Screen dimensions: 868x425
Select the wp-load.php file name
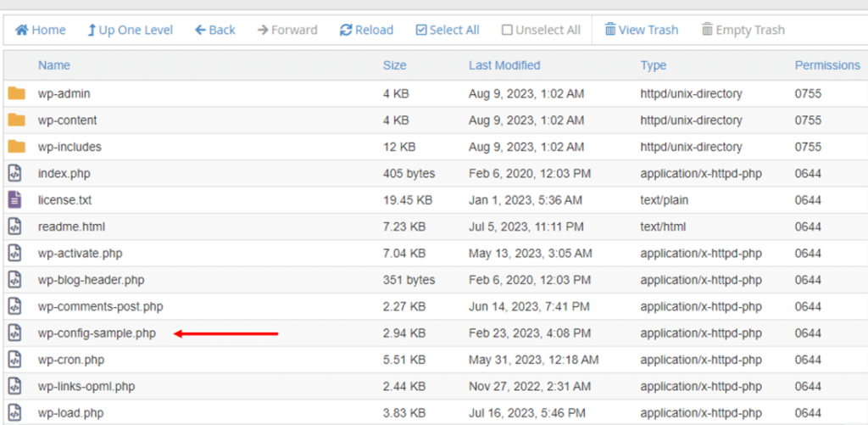point(71,413)
